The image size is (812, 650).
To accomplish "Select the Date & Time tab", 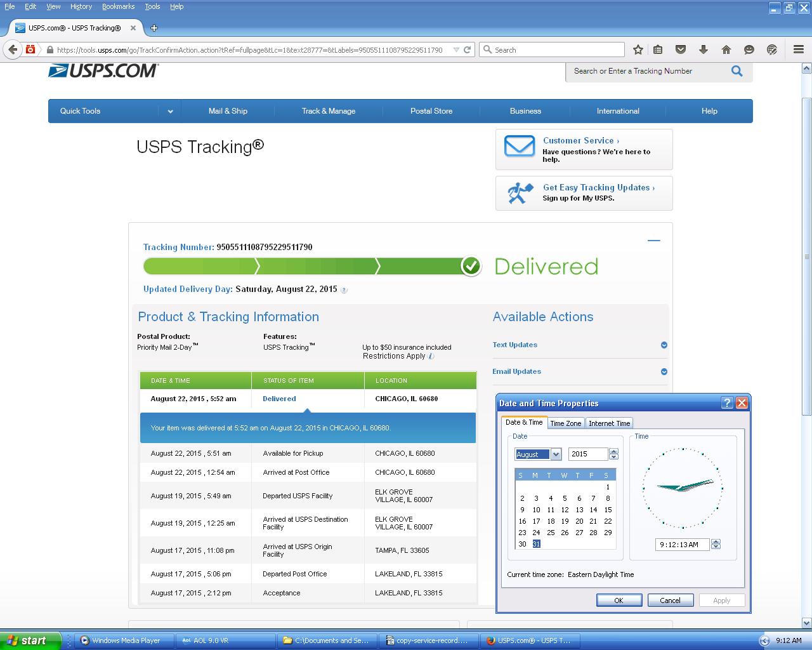I will (x=524, y=422).
